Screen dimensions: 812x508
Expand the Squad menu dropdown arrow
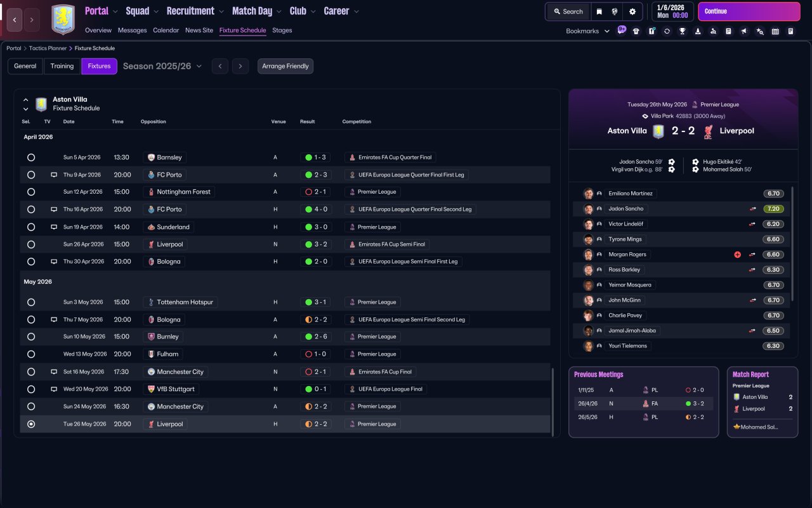(x=156, y=11)
